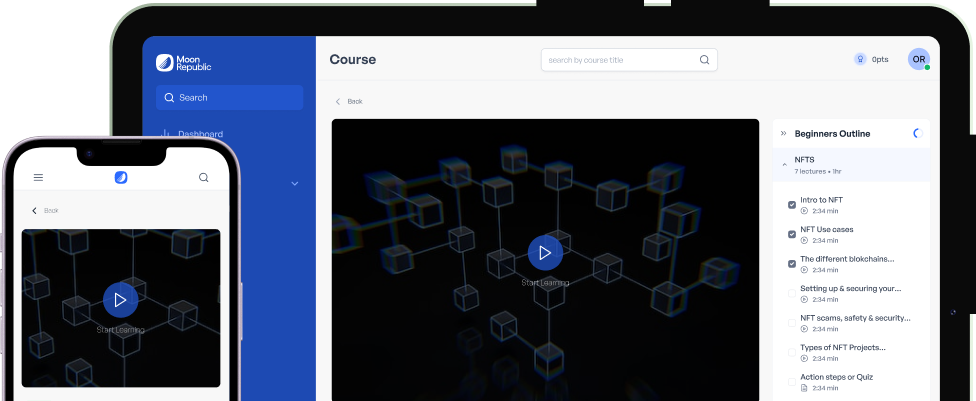Uncheck the NFT Use cases lecture
The height and width of the screenshot is (401, 976).
pos(792,234)
